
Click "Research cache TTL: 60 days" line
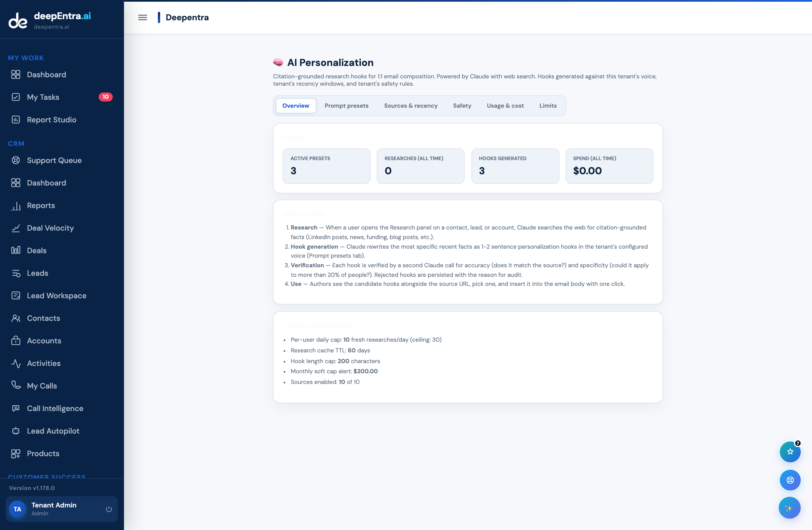click(330, 350)
